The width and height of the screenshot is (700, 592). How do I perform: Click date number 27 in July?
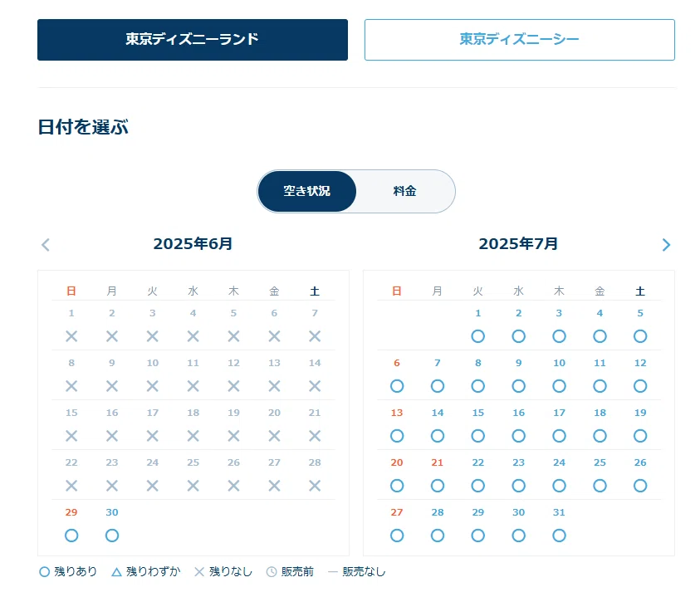tap(397, 512)
